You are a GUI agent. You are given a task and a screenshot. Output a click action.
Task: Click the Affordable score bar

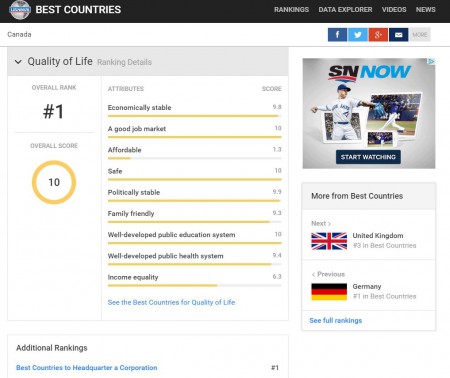click(195, 158)
